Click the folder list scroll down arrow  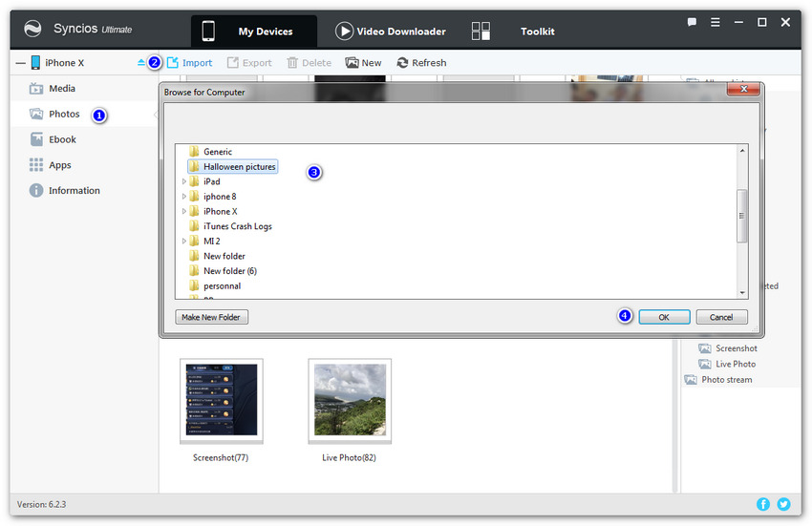pyautogui.click(x=742, y=293)
